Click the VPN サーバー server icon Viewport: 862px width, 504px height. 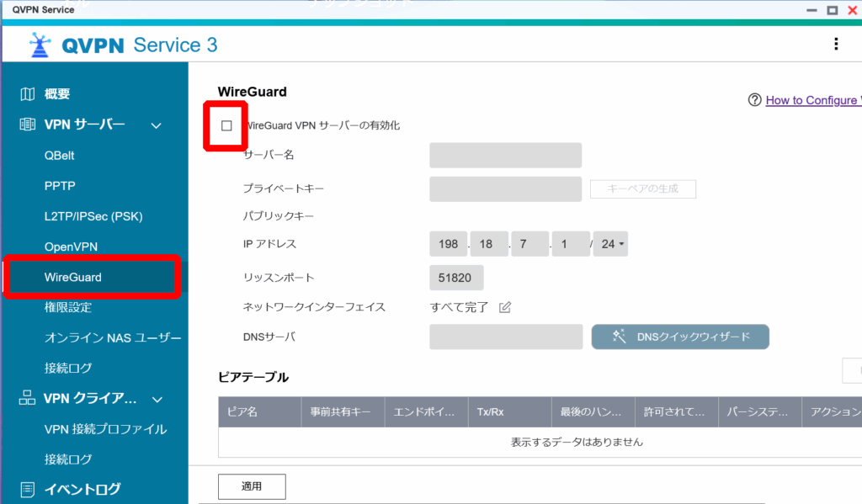point(28,125)
